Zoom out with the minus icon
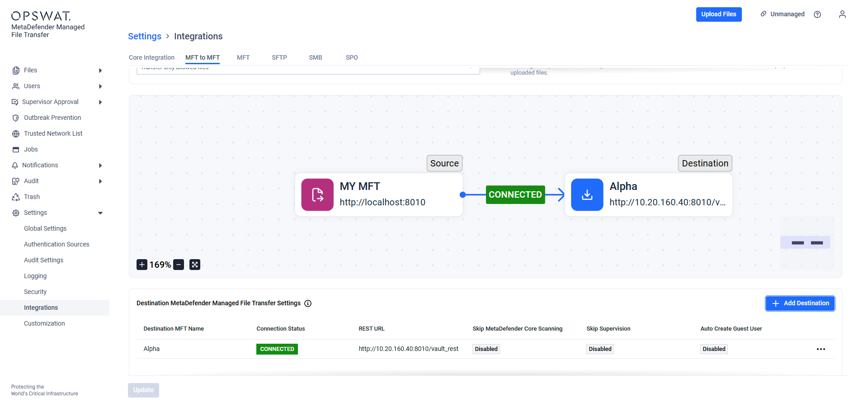The height and width of the screenshot is (412, 868). [179, 265]
